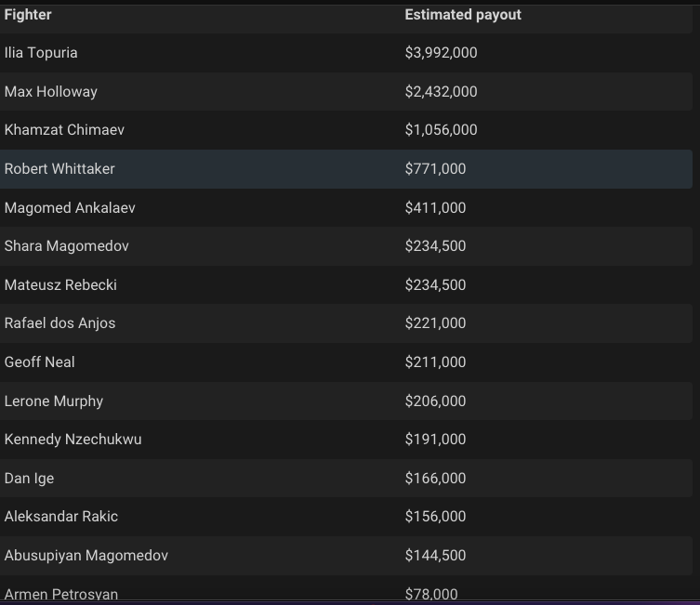This screenshot has height=605, width=700.
Task: Click the Estimated payout column header
Action: click(463, 15)
